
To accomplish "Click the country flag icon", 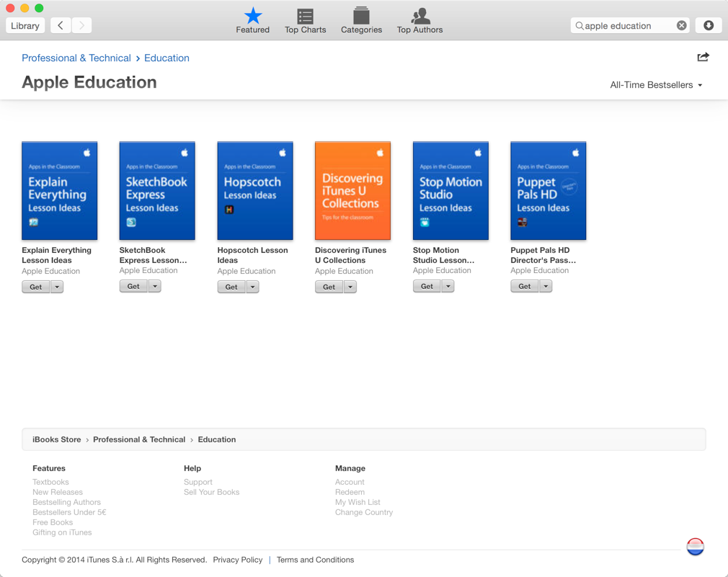I will 695,547.
